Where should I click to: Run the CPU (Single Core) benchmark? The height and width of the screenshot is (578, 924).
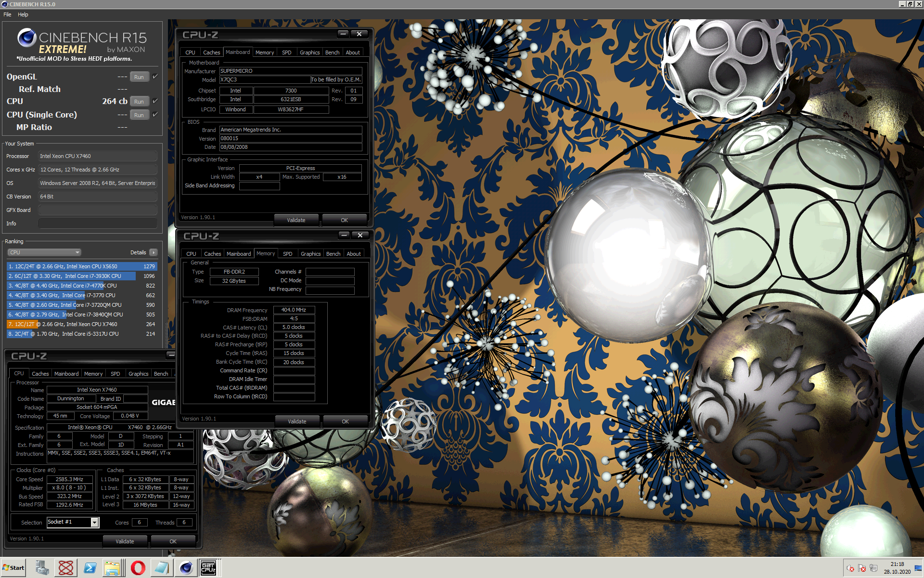click(139, 115)
